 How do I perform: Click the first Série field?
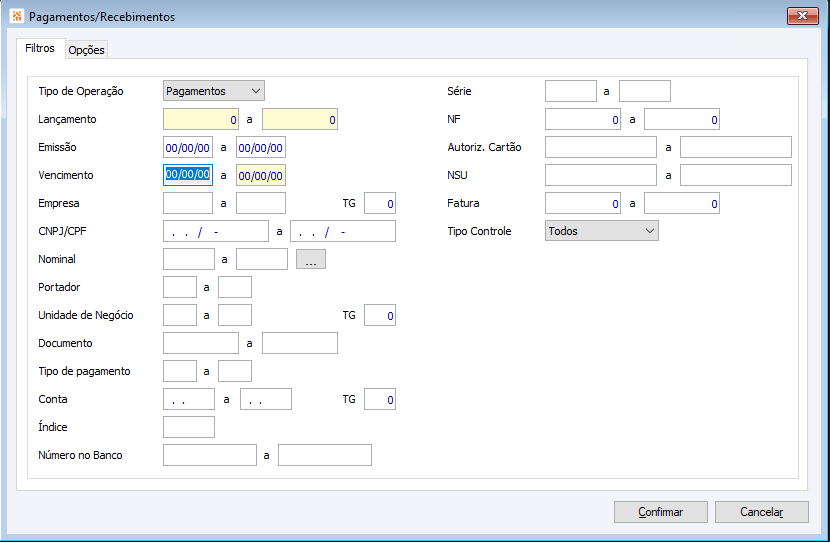click(x=571, y=91)
